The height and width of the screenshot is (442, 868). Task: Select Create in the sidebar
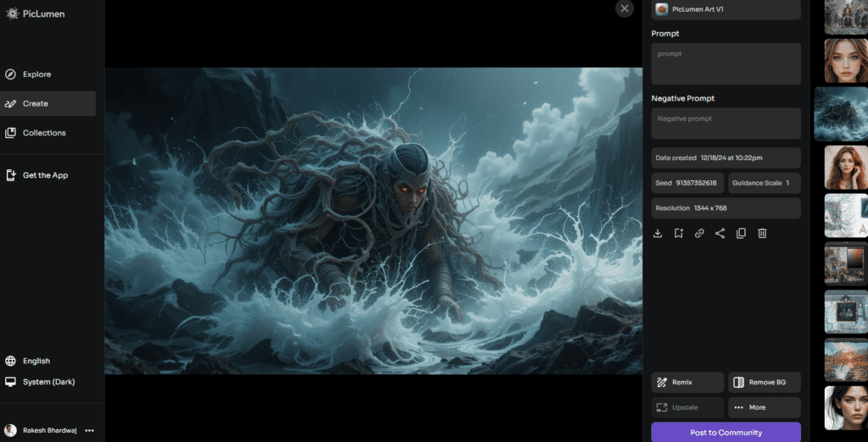(x=36, y=103)
